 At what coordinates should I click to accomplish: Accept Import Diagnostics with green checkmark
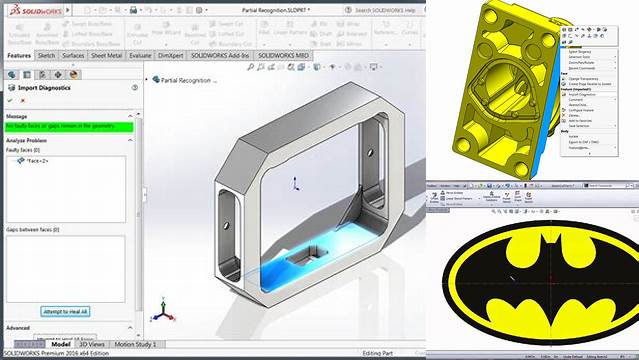coord(10,100)
